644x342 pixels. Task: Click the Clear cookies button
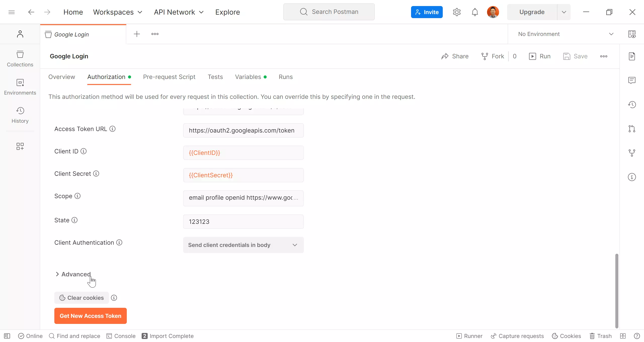point(82,298)
